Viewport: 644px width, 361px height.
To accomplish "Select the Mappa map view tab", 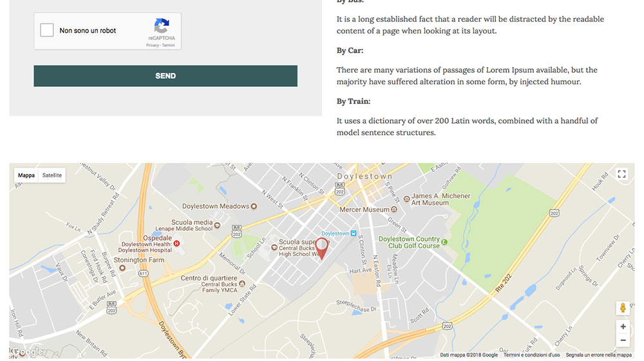I will (x=26, y=175).
